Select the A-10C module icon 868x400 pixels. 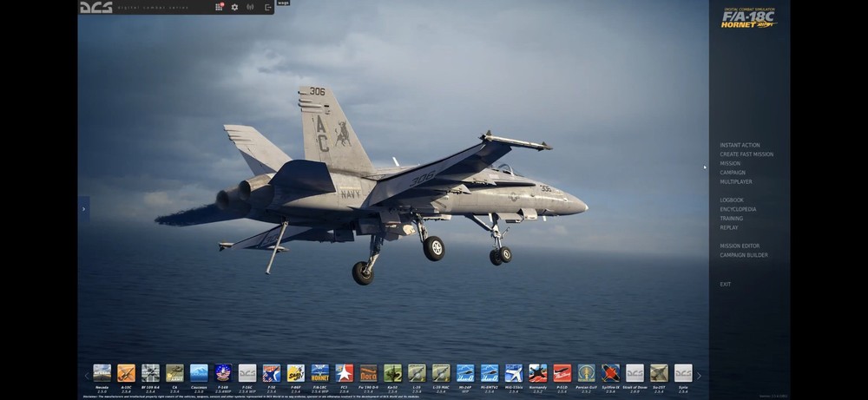pyautogui.click(x=126, y=373)
